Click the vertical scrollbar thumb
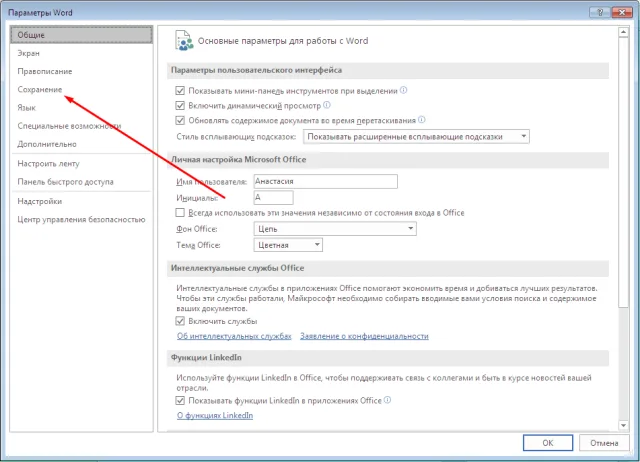640x462 pixels. (623, 172)
